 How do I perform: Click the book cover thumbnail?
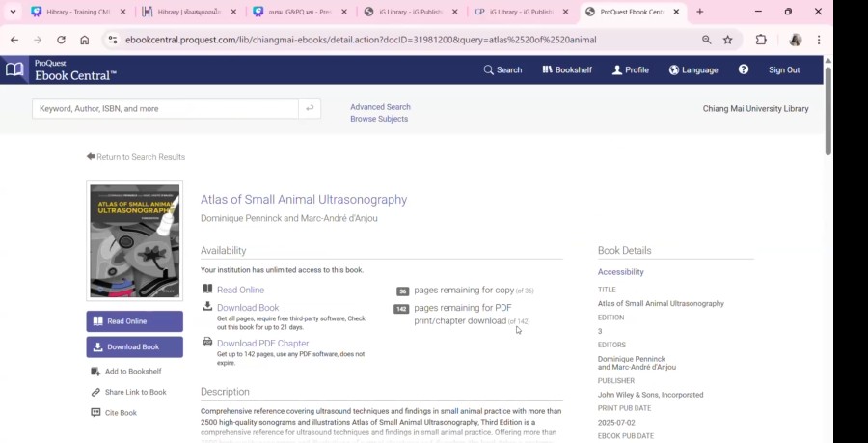click(134, 241)
